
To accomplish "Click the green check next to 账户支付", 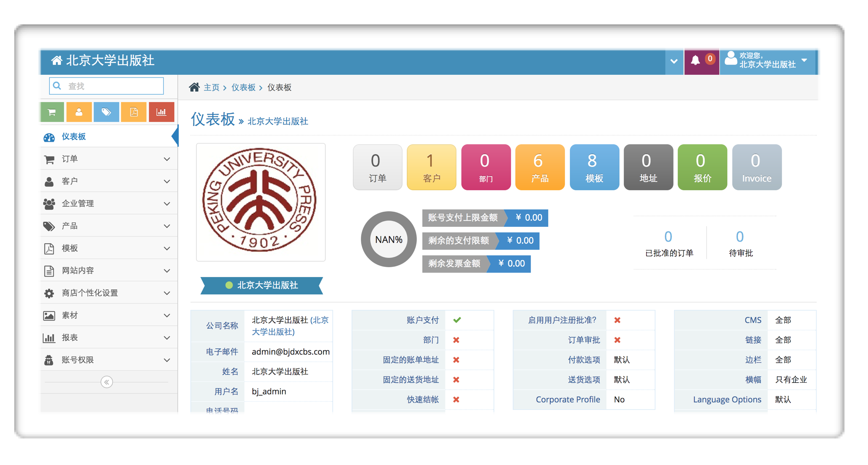I will coord(457,320).
